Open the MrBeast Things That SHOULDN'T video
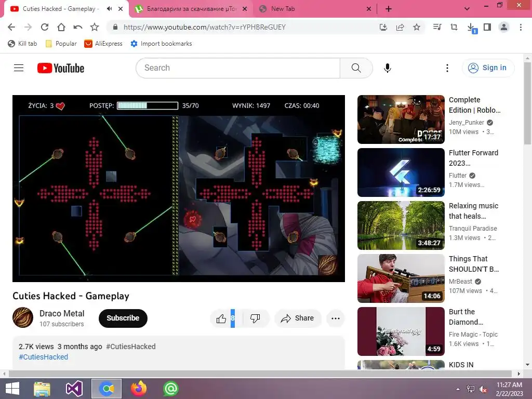The width and height of the screenshot is (532, 399). pyautogui.click(x=401, y=278)
